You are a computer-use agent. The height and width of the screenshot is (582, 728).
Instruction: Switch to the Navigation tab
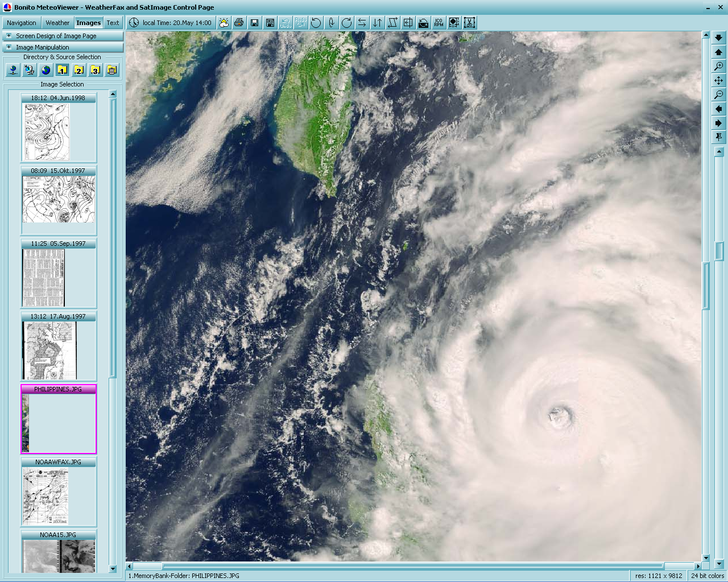(22, 23)
